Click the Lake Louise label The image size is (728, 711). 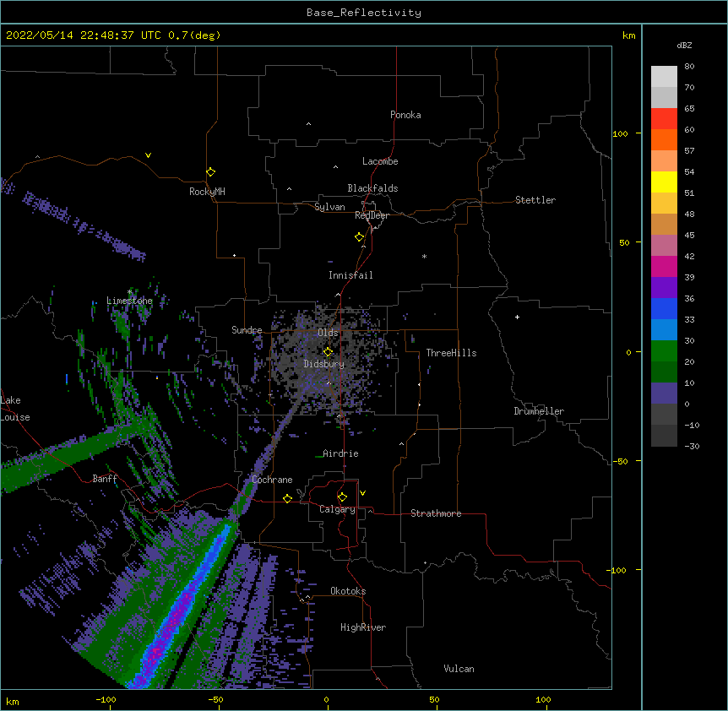tap(15, 409)
